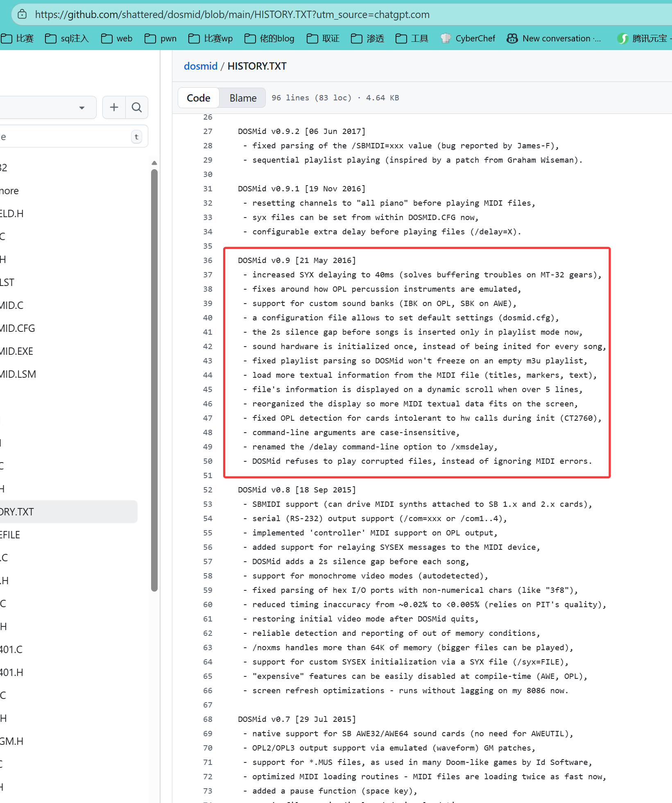Open the 取证 bookmark folder
This screenshot has height=803, width=672.
point(323,39)
